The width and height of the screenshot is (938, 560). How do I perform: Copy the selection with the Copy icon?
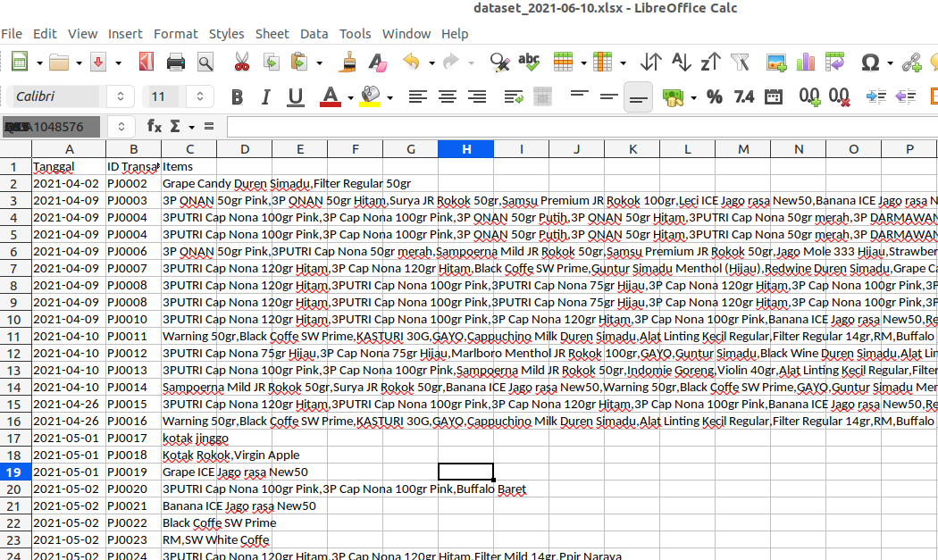pos(272,62)
